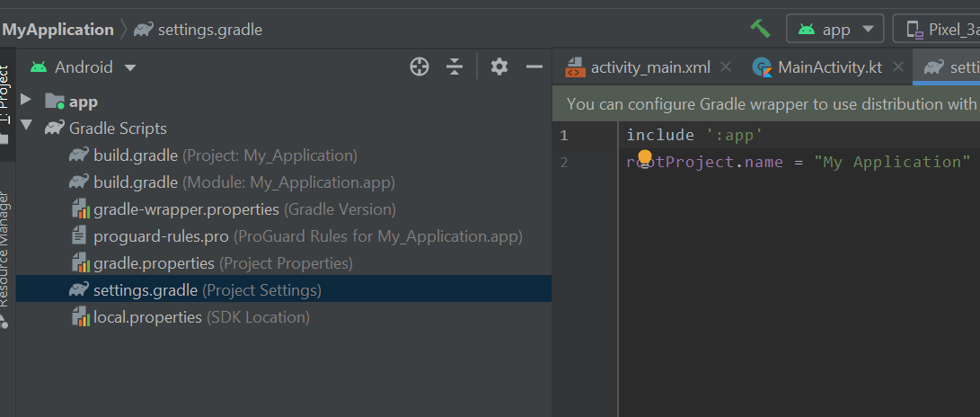Open the app run configuration dropdown
This screenshot has width=980, height=417.
tap(835, 29)
